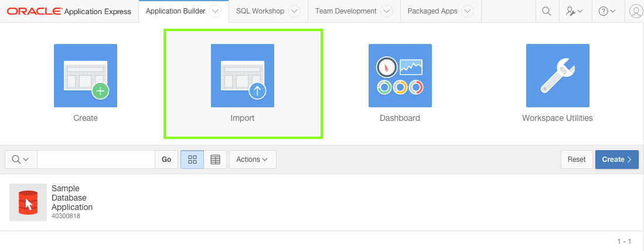Open the Dashboard icon
The width and height of the screenshot is (644, 251).
(400, 76)
